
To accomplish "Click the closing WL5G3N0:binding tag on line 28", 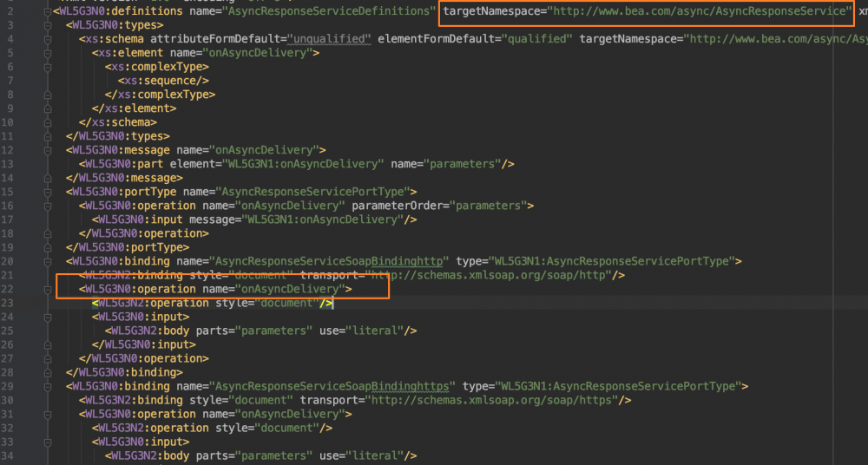I will coord(124,372).
